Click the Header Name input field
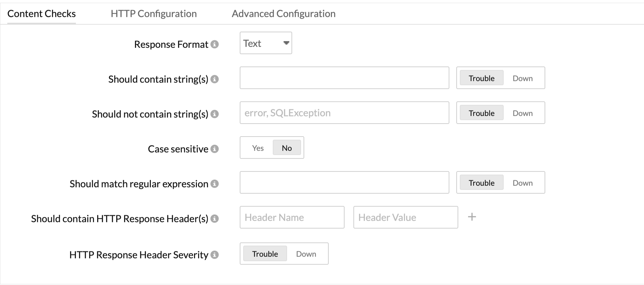The height and width of the screenshot is (285, 644). 292,217
